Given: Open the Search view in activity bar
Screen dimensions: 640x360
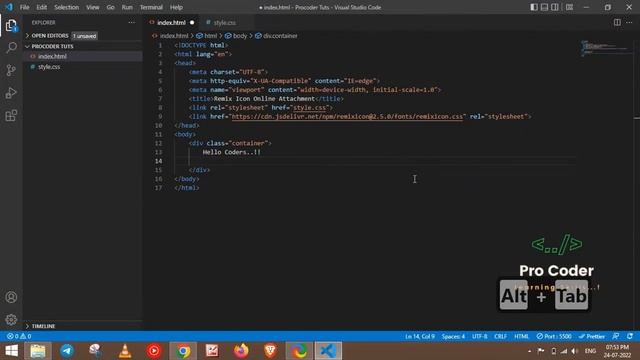Looking at the screenshot, I should (11, 48).
